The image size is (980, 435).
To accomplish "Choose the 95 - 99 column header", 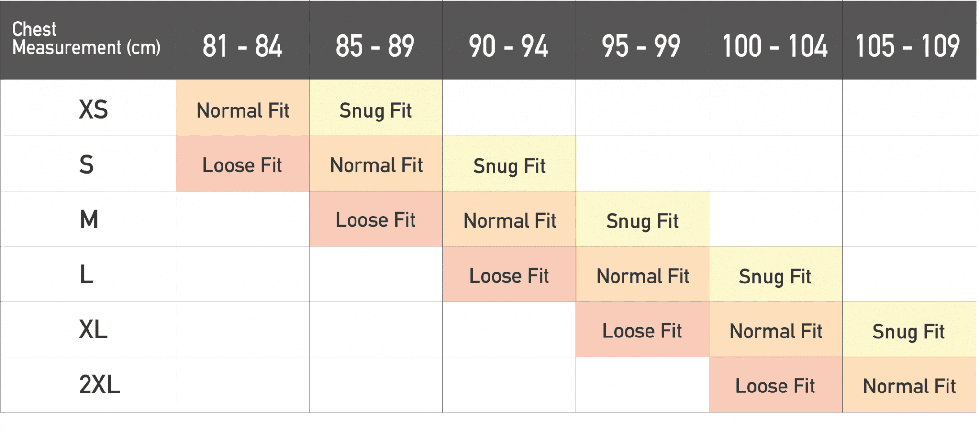I will pos(642,46).
